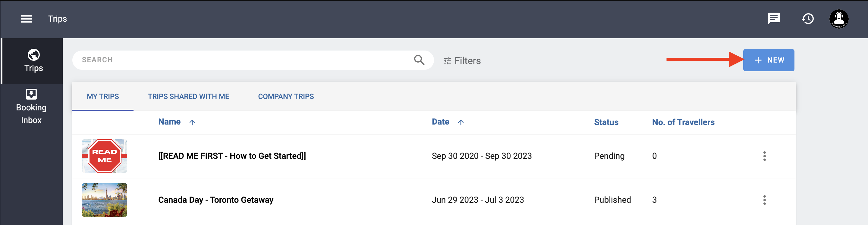
Task: Switch to Trips Shared With Me tab
Action: tap(188, 97)
